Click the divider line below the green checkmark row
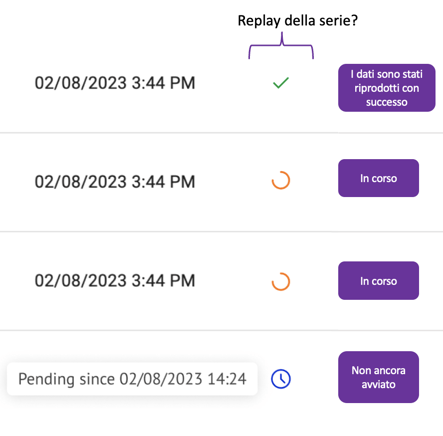Screen dimensions: 443x436 [x=221, y=133]
